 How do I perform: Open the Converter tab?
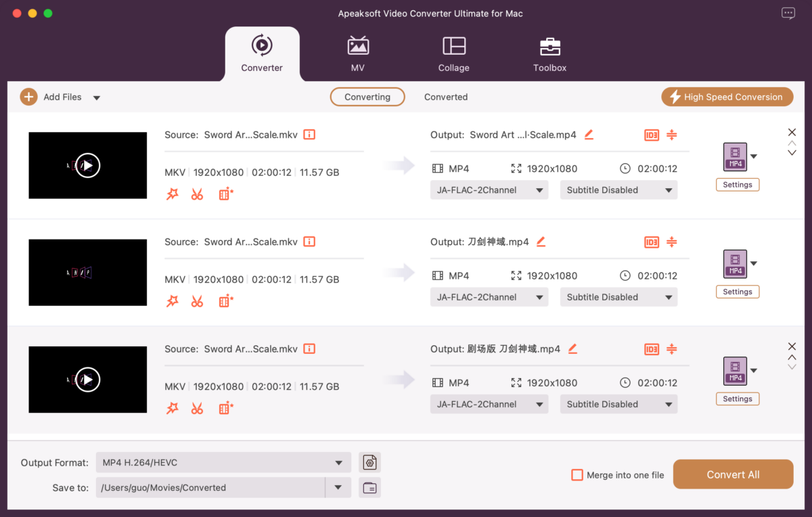pyautogui.click(x=262, y=53)
